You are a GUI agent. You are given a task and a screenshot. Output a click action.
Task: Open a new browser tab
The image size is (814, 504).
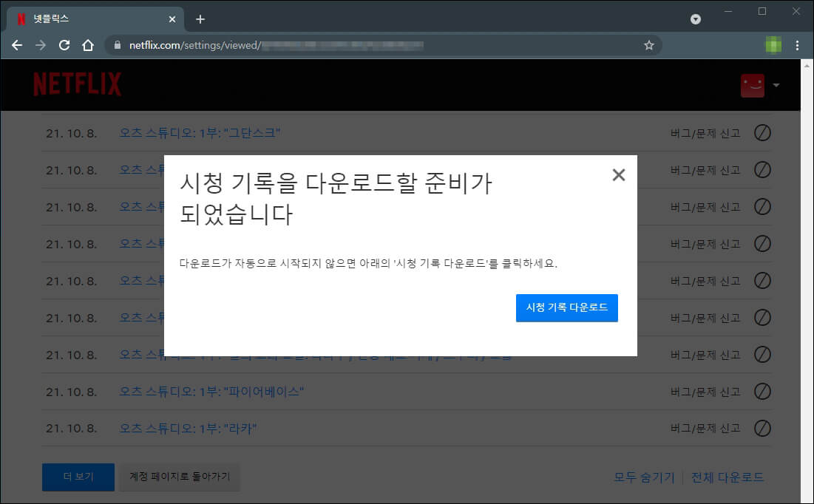(x=200, y=19)
